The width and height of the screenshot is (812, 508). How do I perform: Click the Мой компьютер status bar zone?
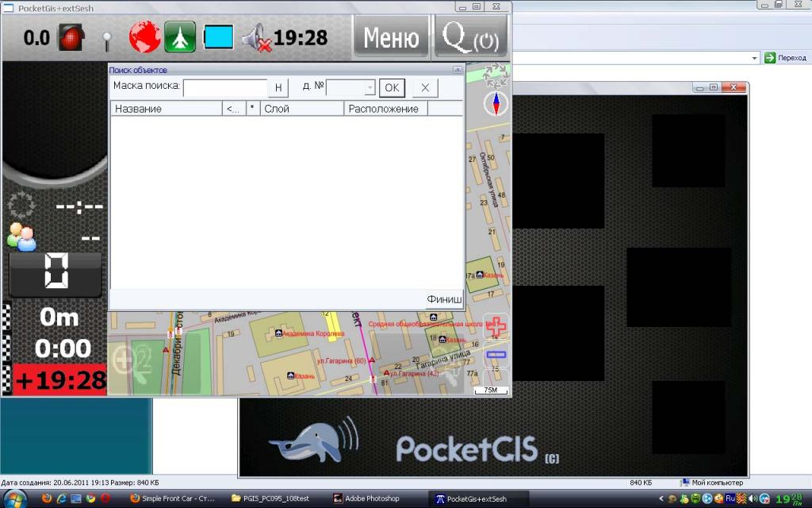pyautogui.click(x=711, y=483)
